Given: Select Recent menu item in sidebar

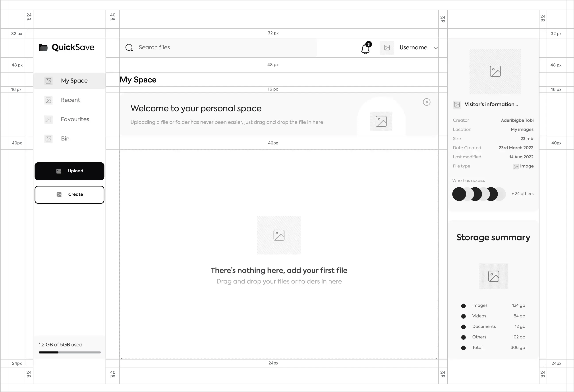Looking at the screenshot, I should (x=70, y=100).
